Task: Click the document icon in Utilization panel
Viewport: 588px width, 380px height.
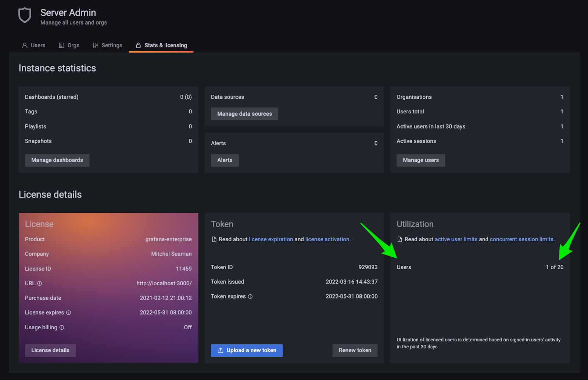Action: pyautogui.click(x=400, y=239)
